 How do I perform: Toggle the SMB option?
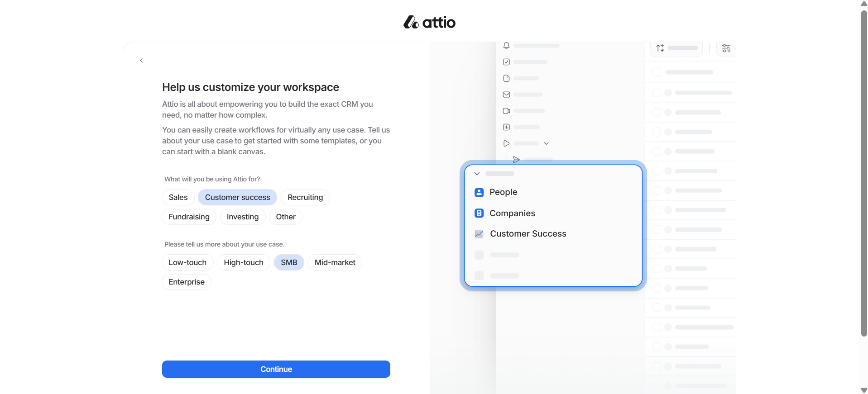point(289,262)
